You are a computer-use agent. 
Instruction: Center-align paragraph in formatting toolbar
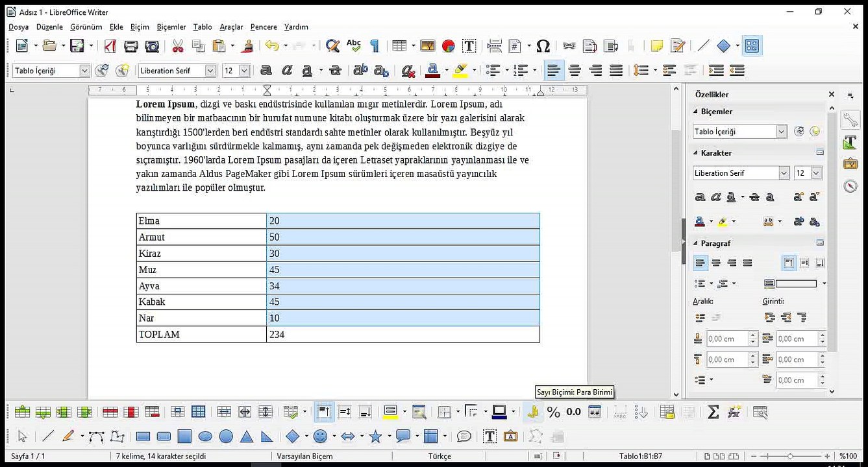[575, 70]
